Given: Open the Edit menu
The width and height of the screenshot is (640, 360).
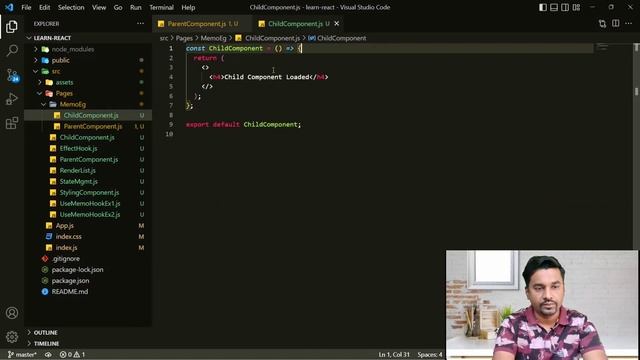Looking at the screenshot, I should (x=44, y=7).
